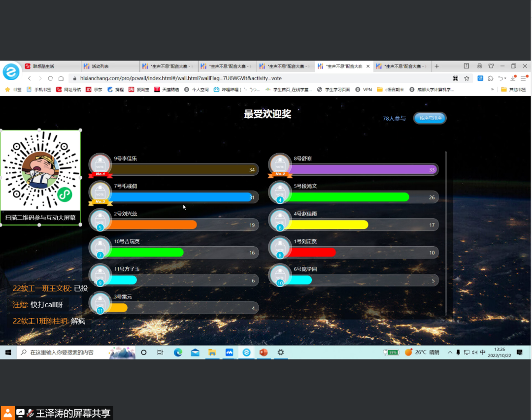Viewport: 532px width, 420px height.
Task: Switch to the 活动列表 tab
Action: click(109, 66)
